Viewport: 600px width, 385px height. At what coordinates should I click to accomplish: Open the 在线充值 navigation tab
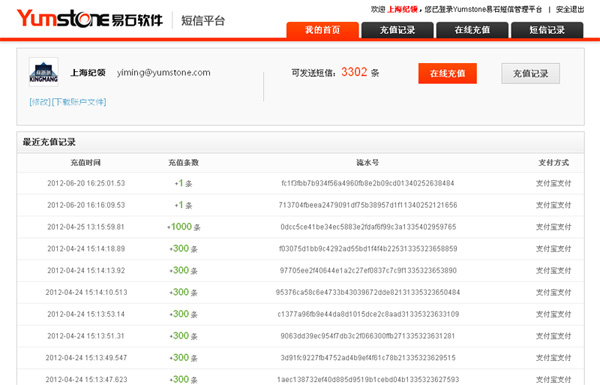tap(472, 30)
